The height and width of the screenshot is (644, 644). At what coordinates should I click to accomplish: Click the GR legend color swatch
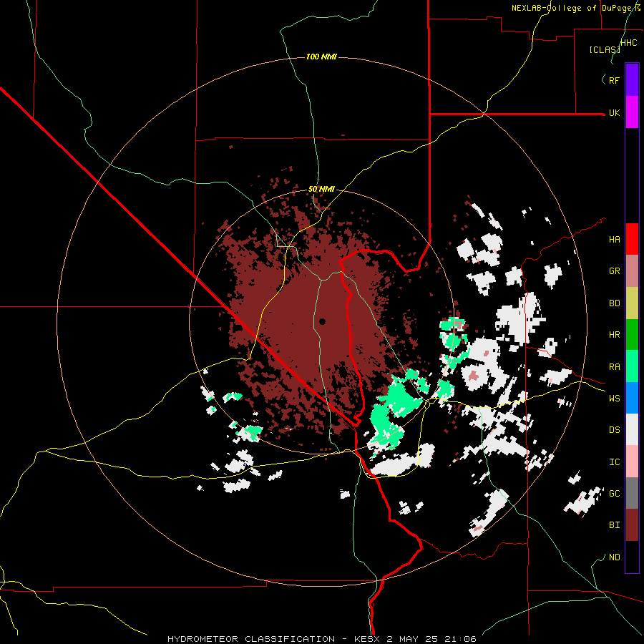[632, 271]
